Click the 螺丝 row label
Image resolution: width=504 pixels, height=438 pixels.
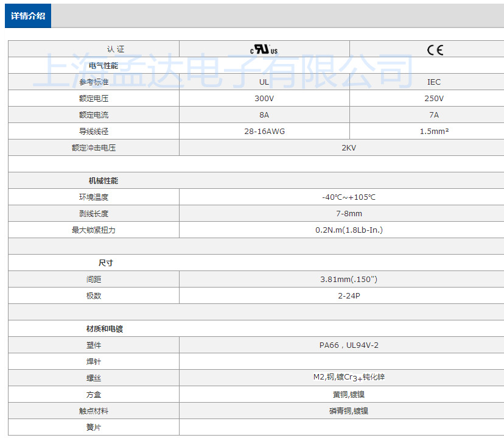94,378
